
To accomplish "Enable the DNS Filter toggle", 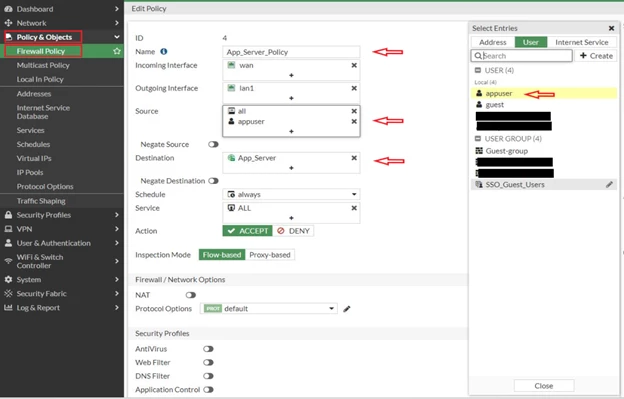I will pyautogui.click(x=208, y=376).
